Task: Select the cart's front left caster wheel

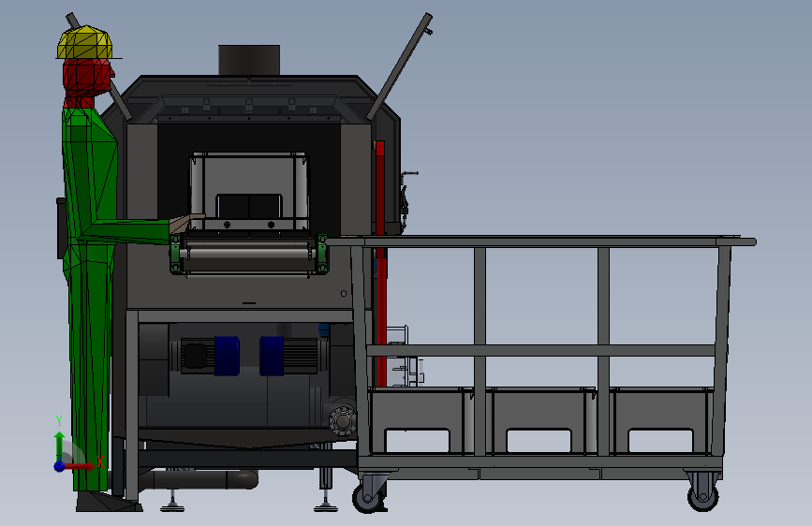Action: point(368,497)
